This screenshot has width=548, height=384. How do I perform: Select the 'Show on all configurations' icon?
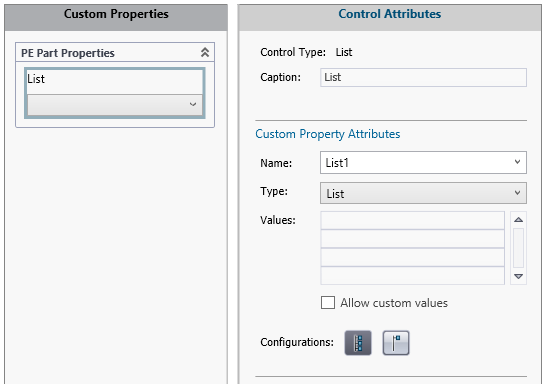[358, 343]
